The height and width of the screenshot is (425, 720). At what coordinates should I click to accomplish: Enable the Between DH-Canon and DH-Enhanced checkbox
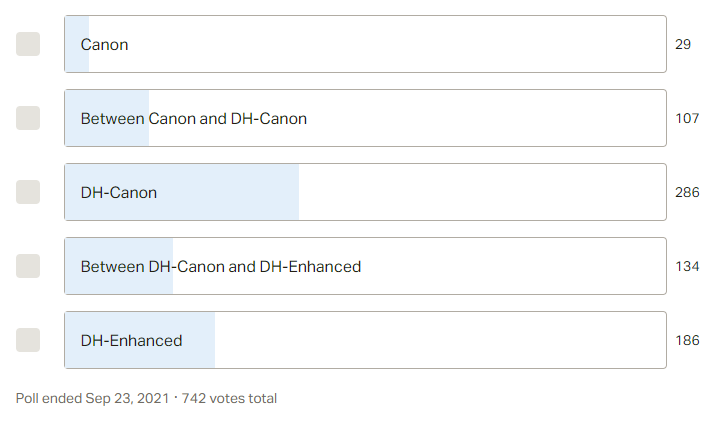pyautogui.click(x=28, y=266)
